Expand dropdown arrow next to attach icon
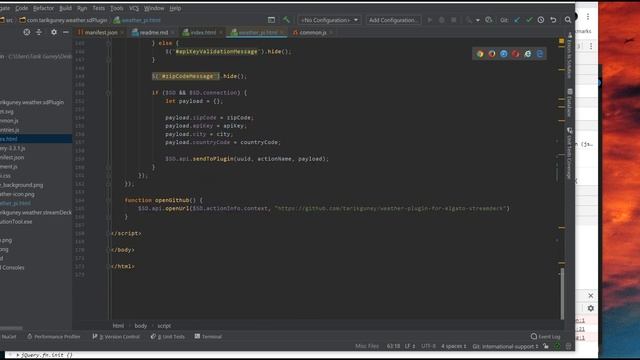This screenshot has height=360, width=640. click(478, 20)
